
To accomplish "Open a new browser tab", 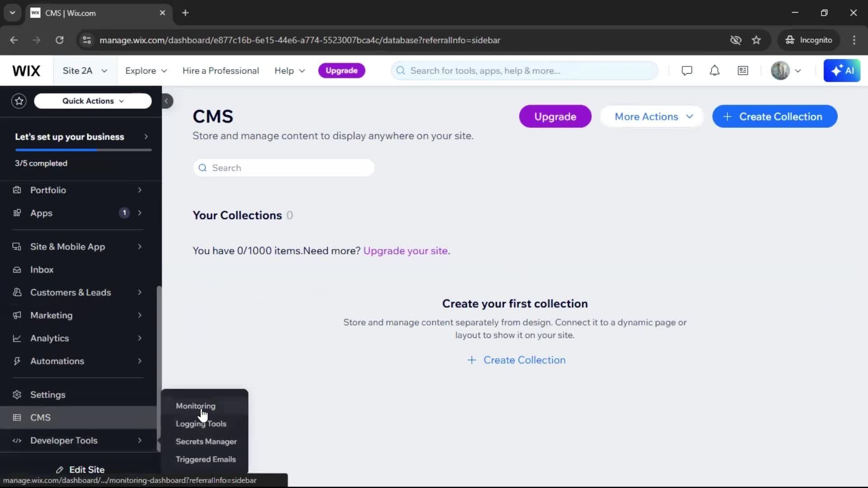I will (x=185, y=13).
